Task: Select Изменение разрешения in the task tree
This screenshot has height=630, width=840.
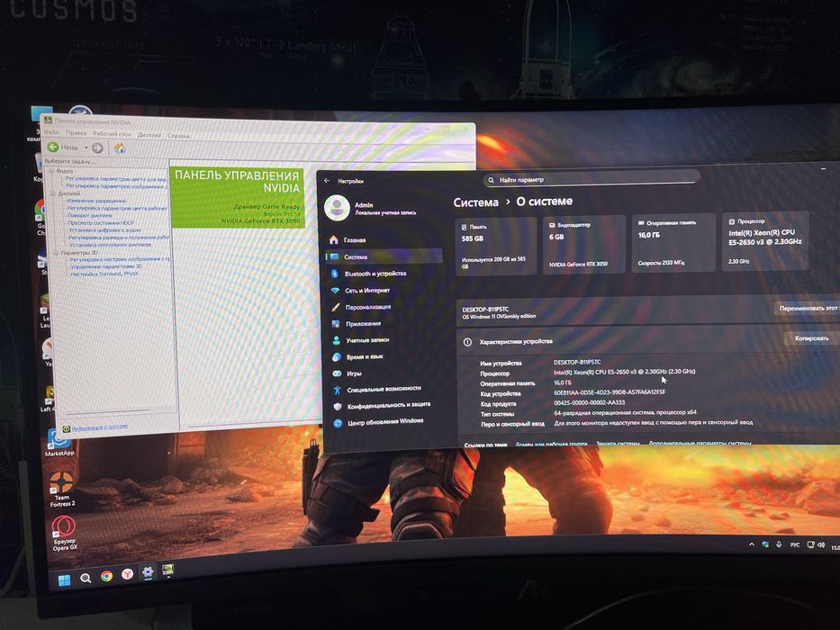Action: pos(96,201)
